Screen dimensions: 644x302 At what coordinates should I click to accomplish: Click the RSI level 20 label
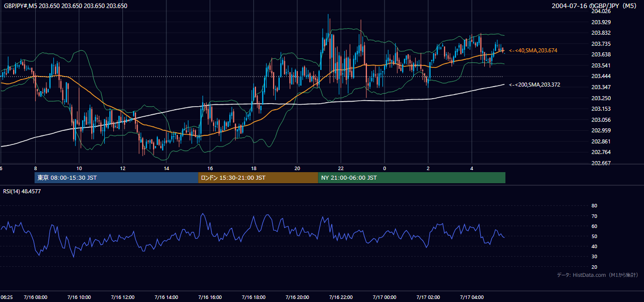pyautogui.click(x=594, y=267)
